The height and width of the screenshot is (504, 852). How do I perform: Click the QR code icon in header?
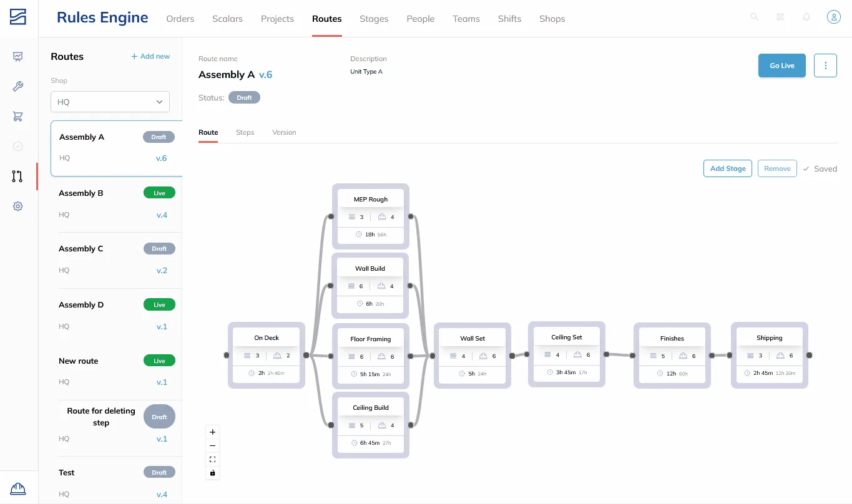pyautogui.click(x=780, y=17)
